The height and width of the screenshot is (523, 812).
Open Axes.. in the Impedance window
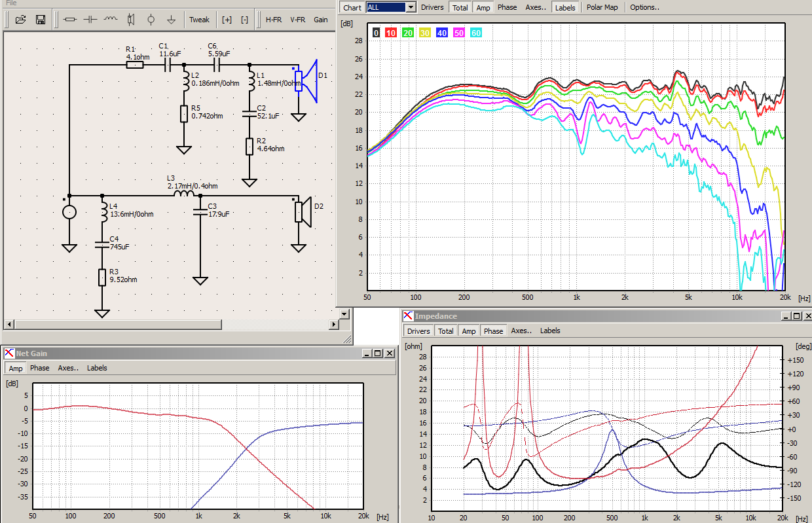[521, 331]
